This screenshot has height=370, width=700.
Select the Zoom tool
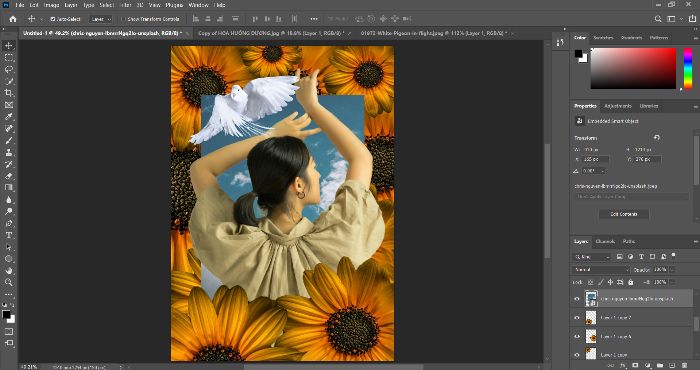(8, 282)
